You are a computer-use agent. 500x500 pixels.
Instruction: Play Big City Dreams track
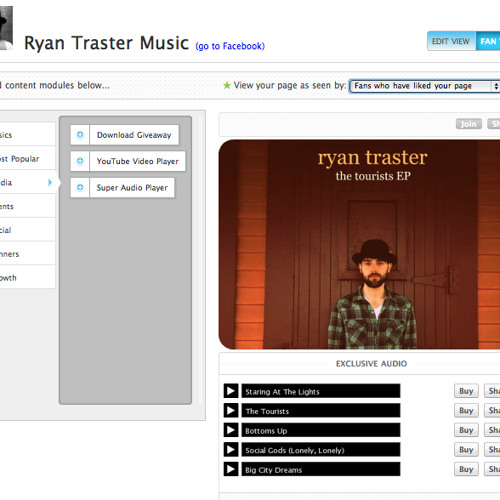[231, 469]
